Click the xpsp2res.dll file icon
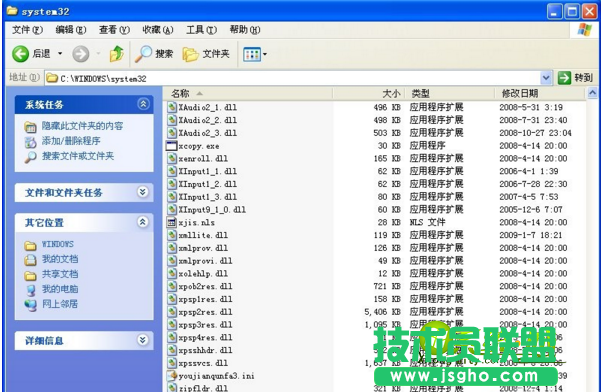601x392 pixels. click(172, 312)
